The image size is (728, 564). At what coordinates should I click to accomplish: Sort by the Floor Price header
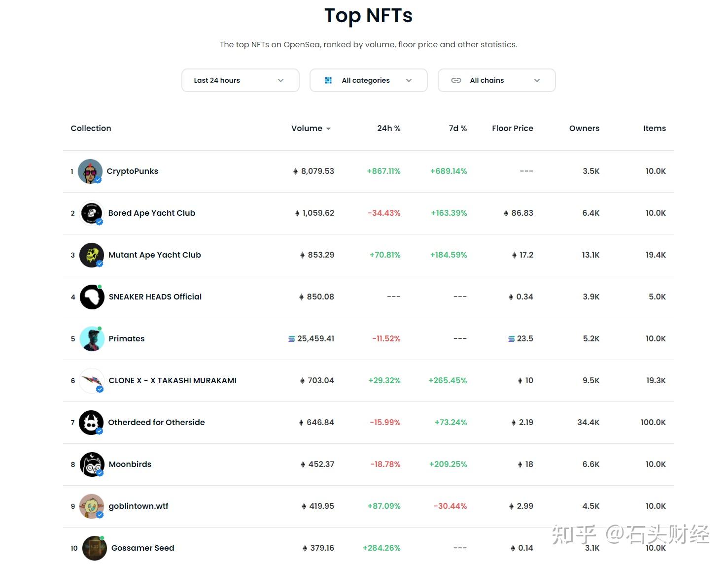513,128
